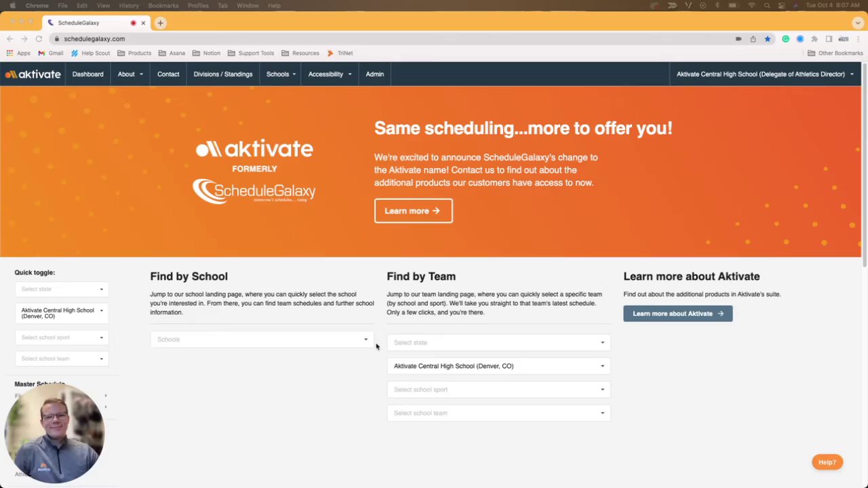Click the share icon in the address bar
The width and height of the screenshot is (868, 488).
tap(753, 39)
